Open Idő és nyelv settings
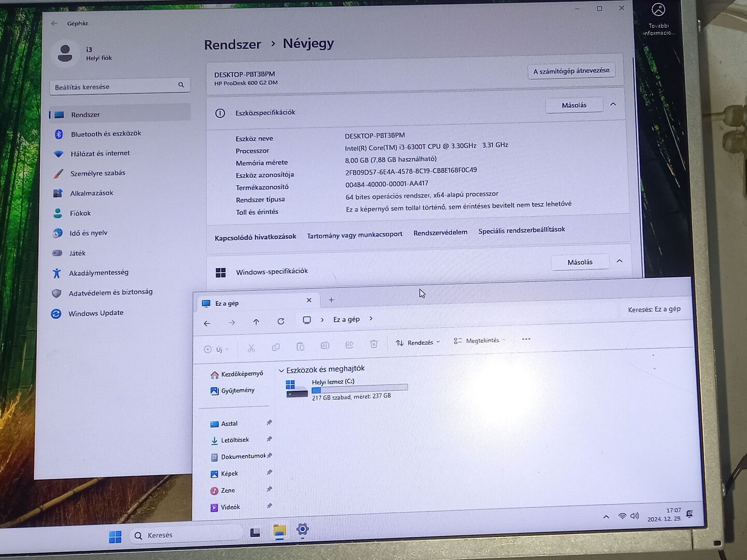Viewport: 747px width, 560px height. [x=88, y=233]
